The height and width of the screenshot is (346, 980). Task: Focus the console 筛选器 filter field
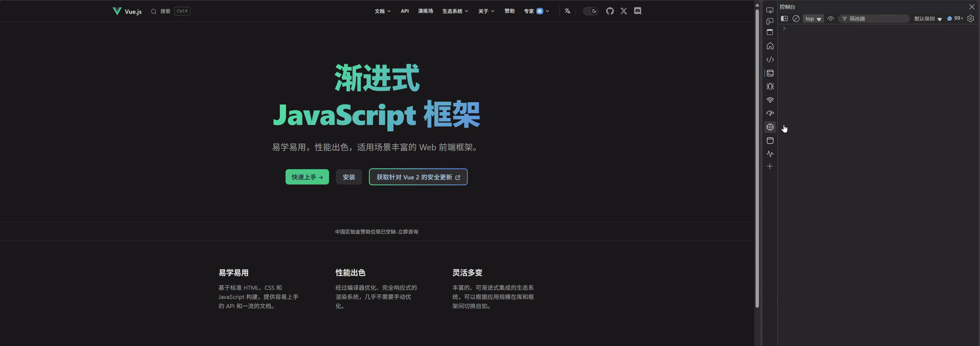coord(874,18)
